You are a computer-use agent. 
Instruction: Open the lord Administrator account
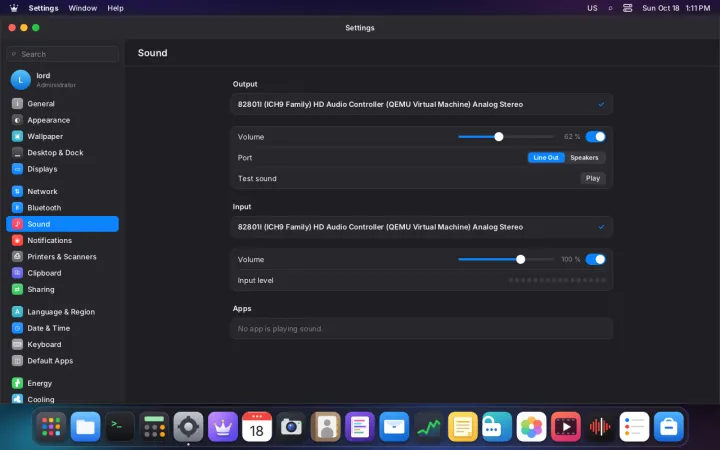(62, 80)
